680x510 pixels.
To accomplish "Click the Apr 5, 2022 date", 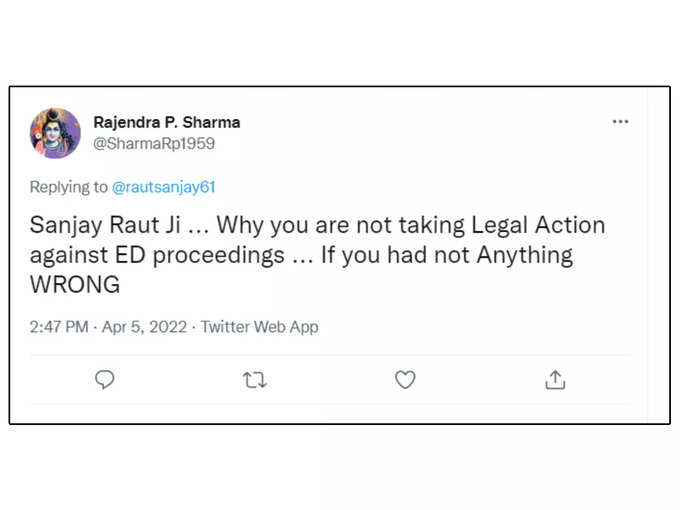I will (x=144, y=327).
